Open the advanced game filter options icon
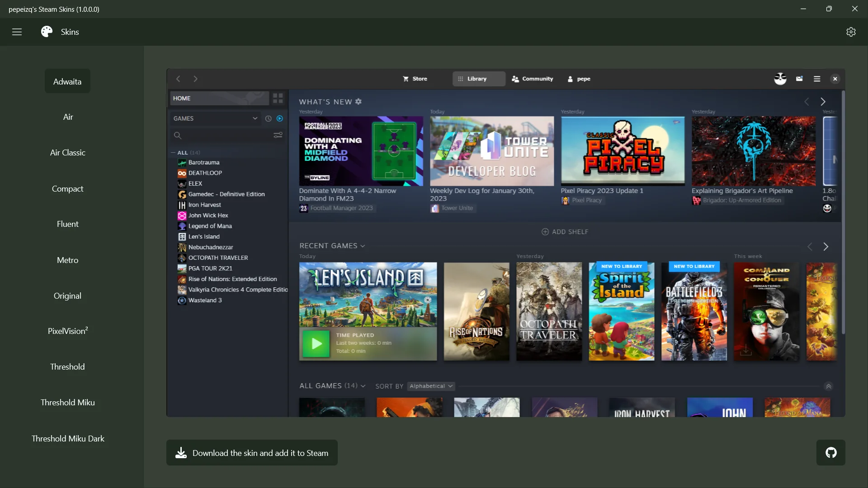The height and width of the screenshot is (488, 868). 278,135
